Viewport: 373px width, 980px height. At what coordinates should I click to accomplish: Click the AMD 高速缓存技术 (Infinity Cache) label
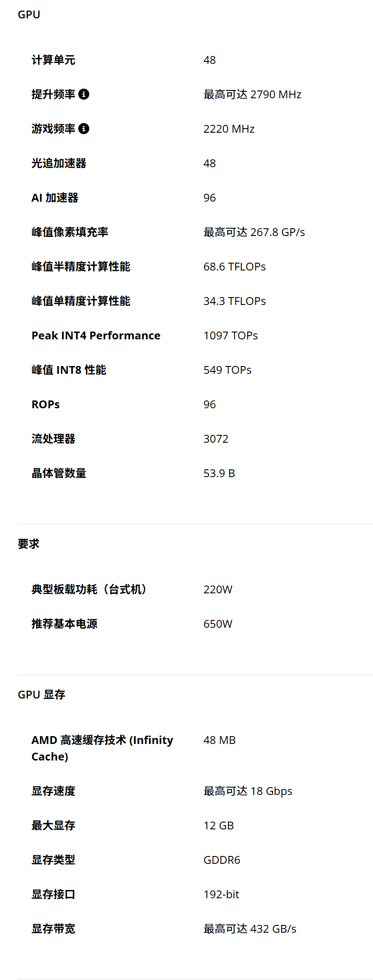pyautogui.click(x=102, y=749)
